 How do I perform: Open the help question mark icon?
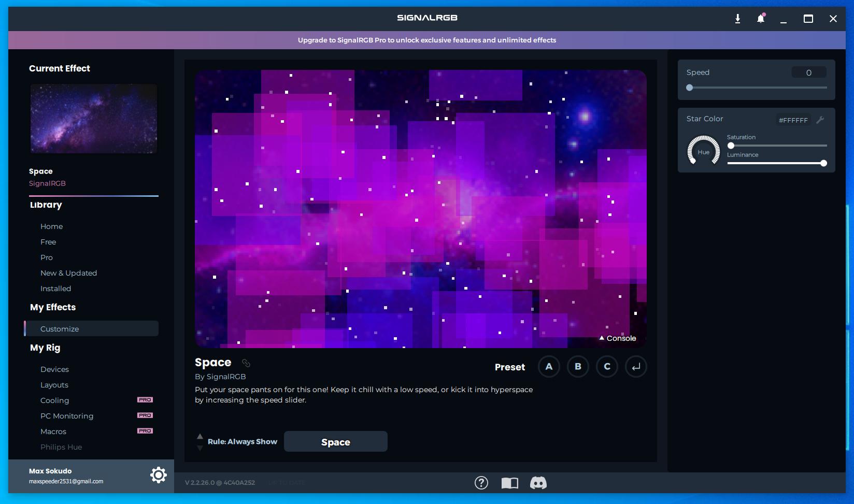coord(481,483)
